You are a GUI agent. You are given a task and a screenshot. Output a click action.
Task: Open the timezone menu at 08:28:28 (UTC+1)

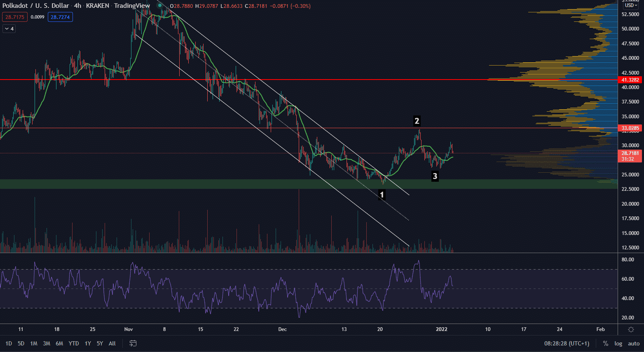(567, 343)
